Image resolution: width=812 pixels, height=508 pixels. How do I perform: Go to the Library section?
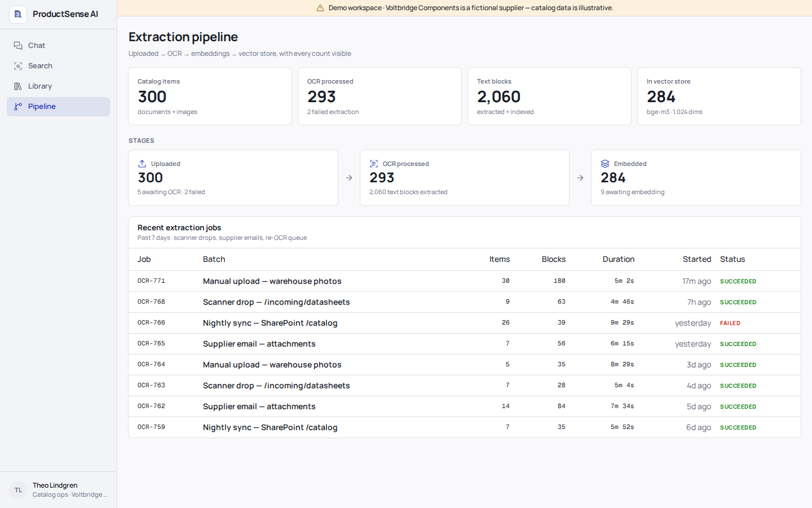(x=58, y=86)
